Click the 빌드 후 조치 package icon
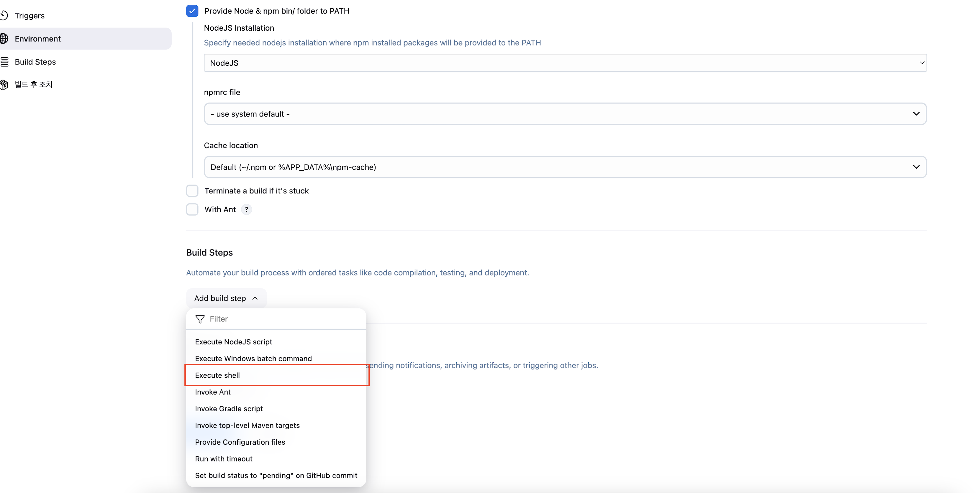Screen dimensions: 980x493 (x=4, y=84)
